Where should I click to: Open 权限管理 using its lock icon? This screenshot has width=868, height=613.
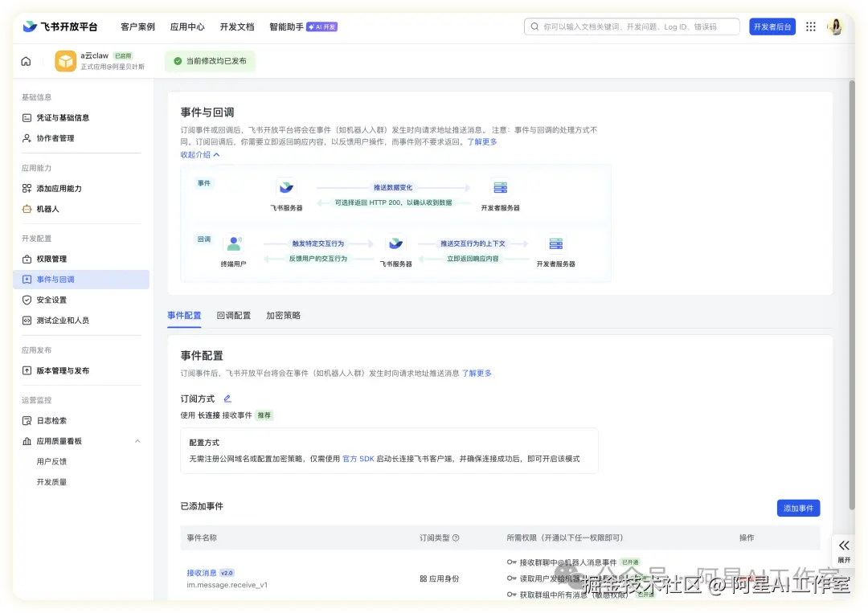tap(28, 259)
